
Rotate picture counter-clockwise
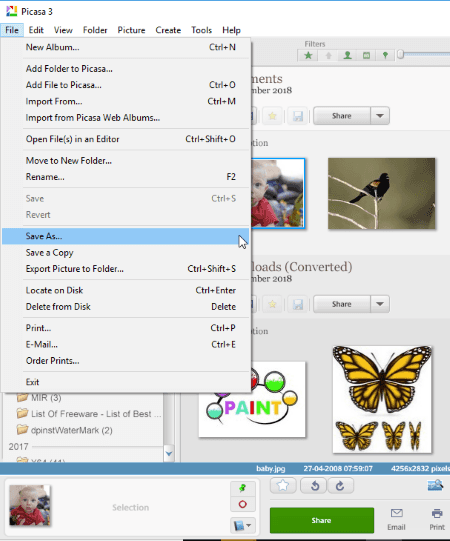tap(314, 486)
